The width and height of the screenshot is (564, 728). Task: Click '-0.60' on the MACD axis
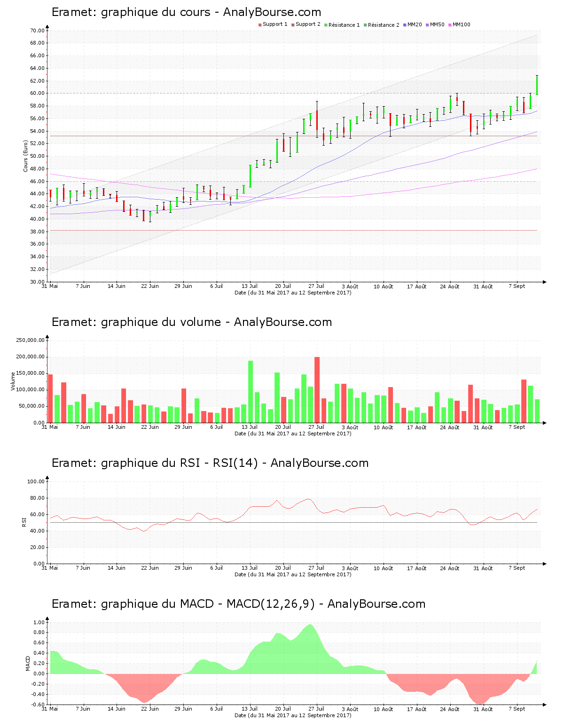pos(38,705)
